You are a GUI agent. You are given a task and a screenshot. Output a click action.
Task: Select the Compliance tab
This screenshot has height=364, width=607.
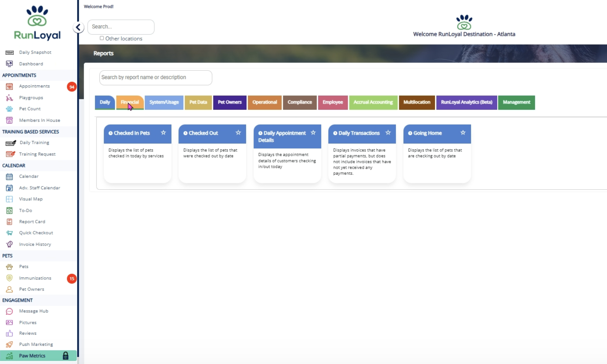300,102
